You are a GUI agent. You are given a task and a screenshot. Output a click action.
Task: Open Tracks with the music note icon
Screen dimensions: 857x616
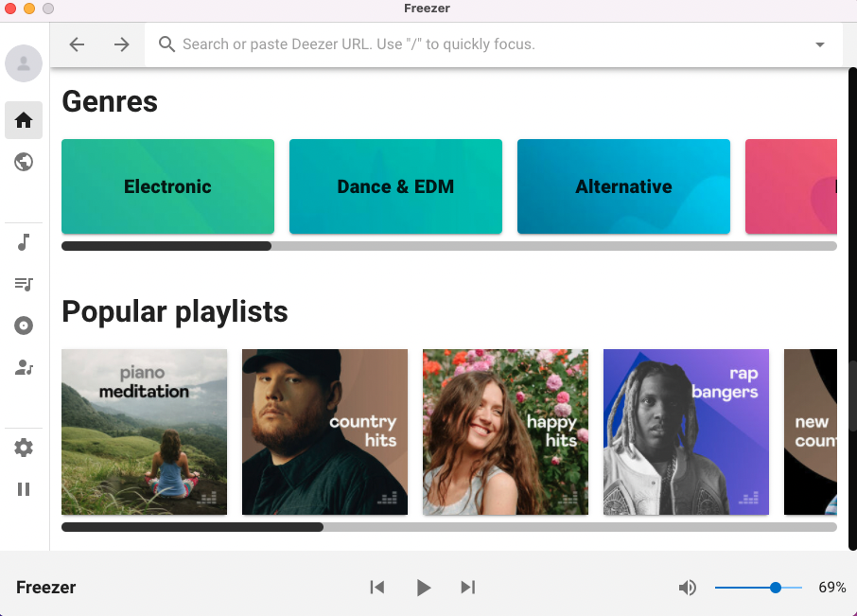pyautogui.click(x=24, y=242)
